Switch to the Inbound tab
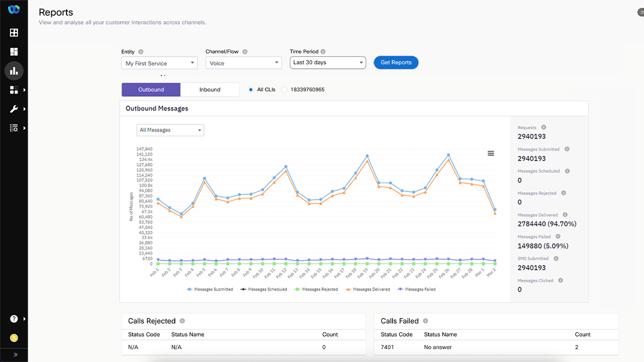 click(209, 90)
